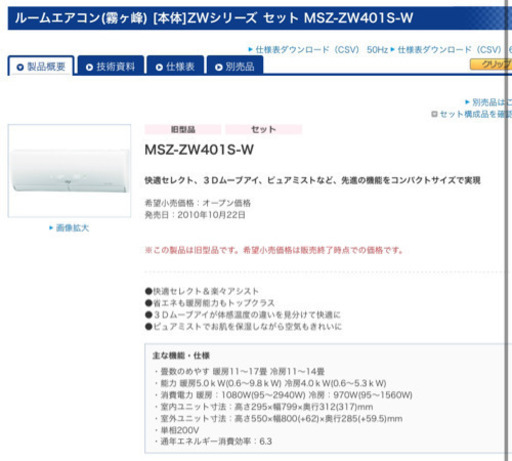Viewport: 512px width, 461px height.
Task: Download the 50Hz spec sheet CSV
Action: click(x=321, y=50)
